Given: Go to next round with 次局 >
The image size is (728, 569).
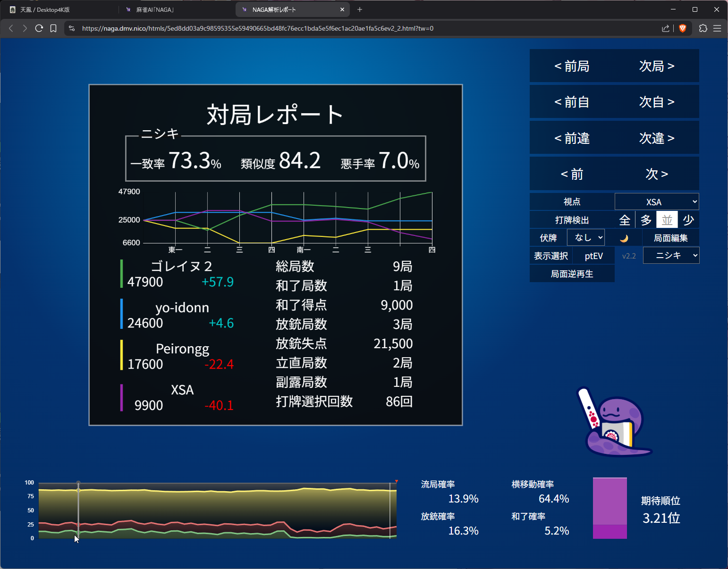Looking at the screenshot, I should pos(657,66).
